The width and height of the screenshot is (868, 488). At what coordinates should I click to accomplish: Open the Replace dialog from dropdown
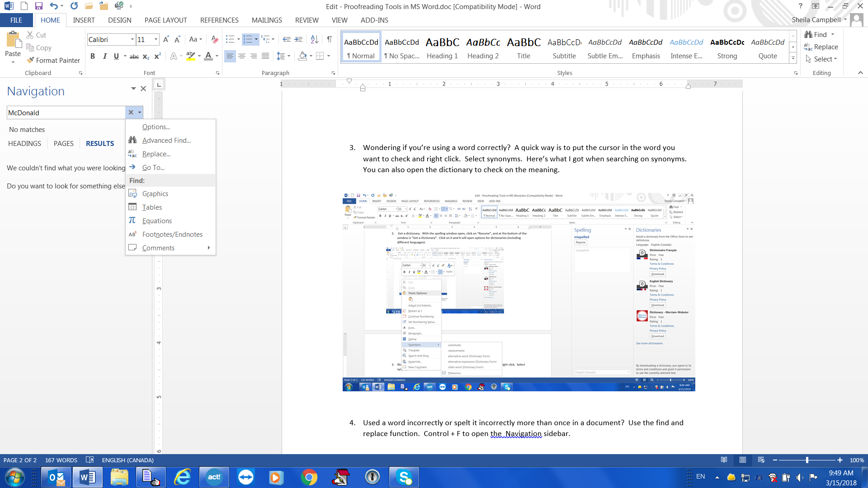coord(156,154)
